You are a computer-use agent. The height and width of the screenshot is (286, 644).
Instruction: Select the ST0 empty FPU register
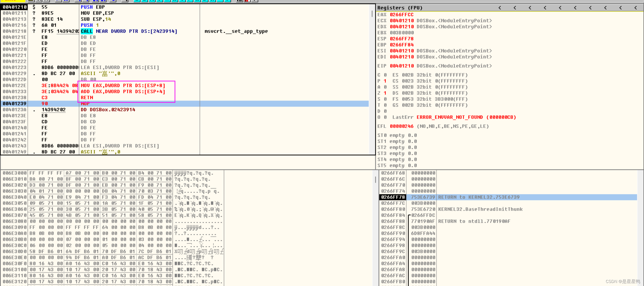[x=397, y=135]
